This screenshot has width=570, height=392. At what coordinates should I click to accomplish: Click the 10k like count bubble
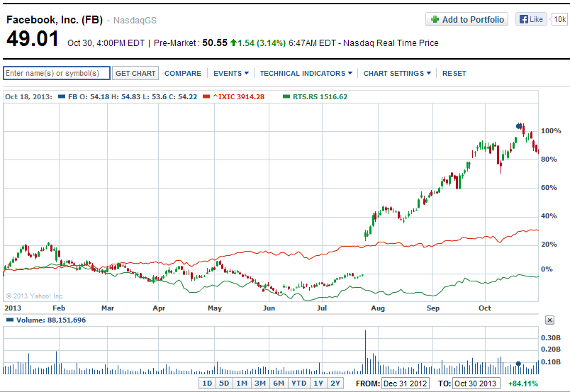tap(559, 19)
